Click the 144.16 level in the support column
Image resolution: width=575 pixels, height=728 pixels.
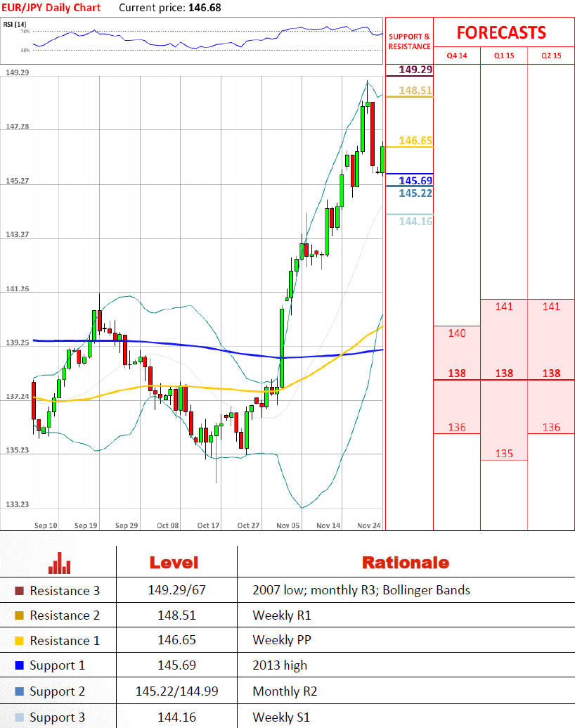(415, 222)
